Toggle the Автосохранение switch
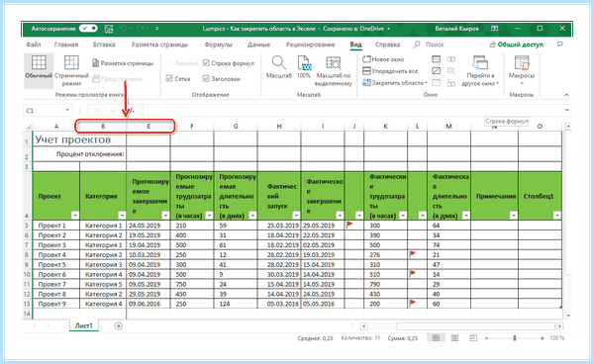 coord(89,29)
